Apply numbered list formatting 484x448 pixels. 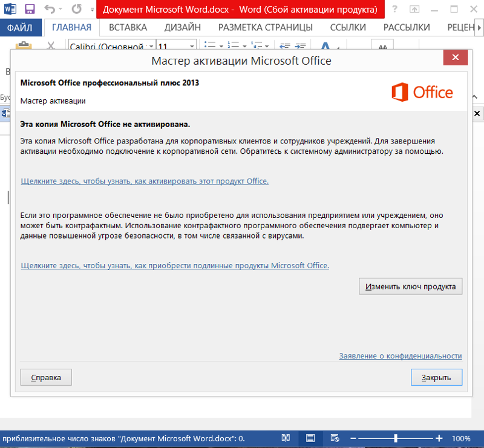234,45
